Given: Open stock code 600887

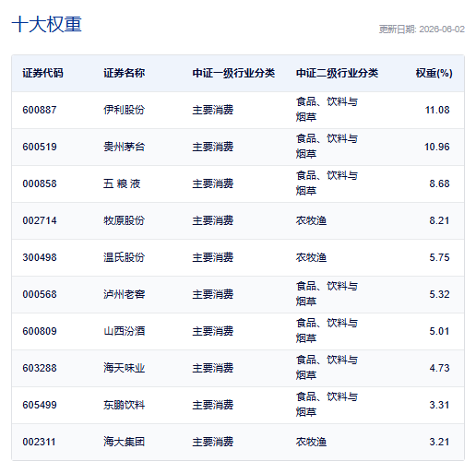Looking at the screenshot, I should [40, 110].
